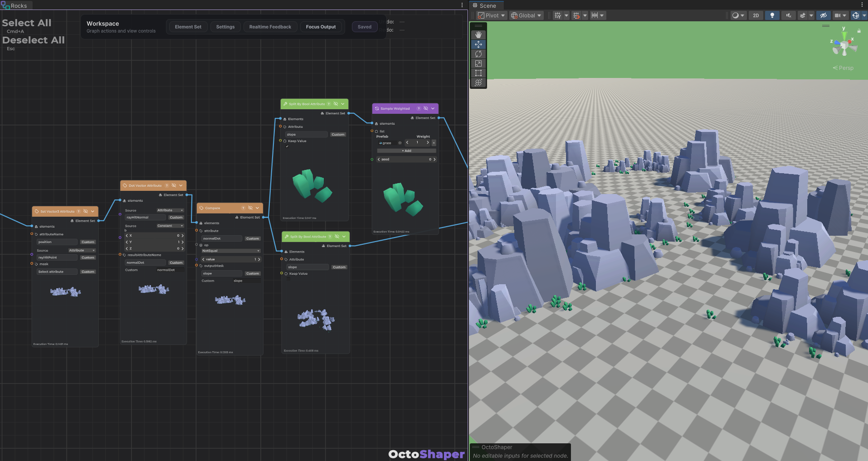The image size is (868, 461).
Task: Toggle preview visibility on Dot Vector Attribute node
Action: coord(174,185)
